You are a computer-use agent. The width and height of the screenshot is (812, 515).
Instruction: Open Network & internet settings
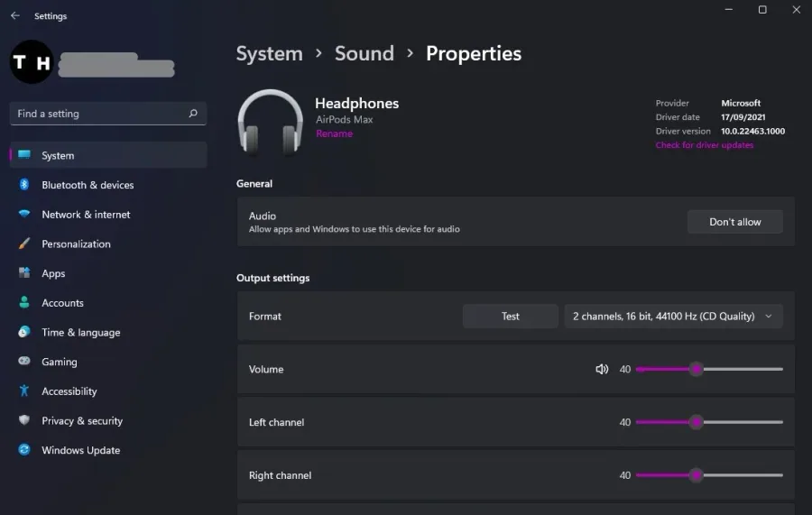pyautogui.click(x=108, y=215)
